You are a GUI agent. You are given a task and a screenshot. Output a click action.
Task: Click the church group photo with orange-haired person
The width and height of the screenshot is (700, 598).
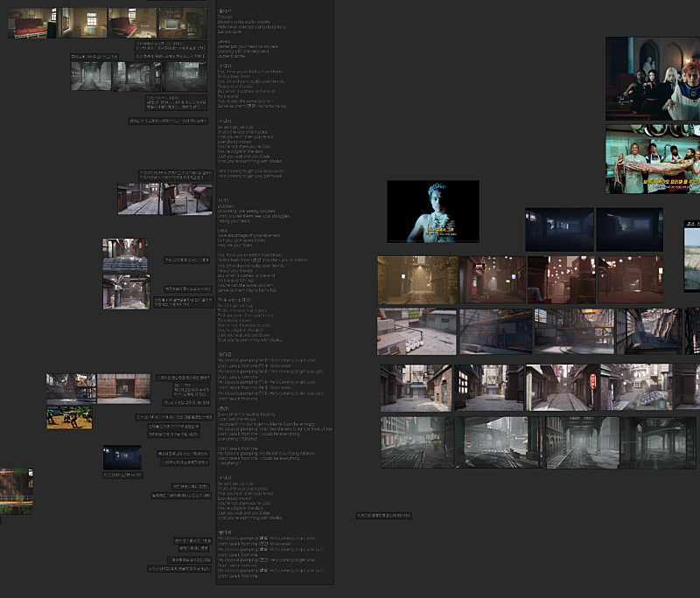click(653, 78)
